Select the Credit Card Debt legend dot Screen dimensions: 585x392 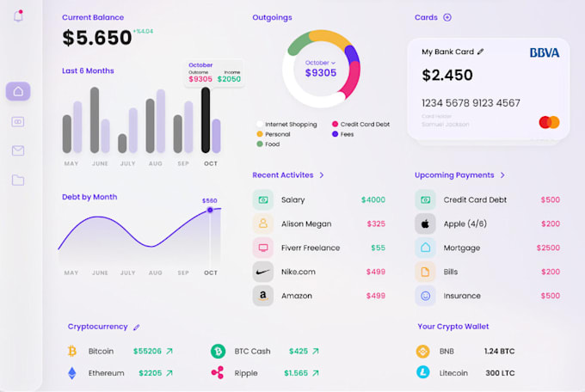335,124
